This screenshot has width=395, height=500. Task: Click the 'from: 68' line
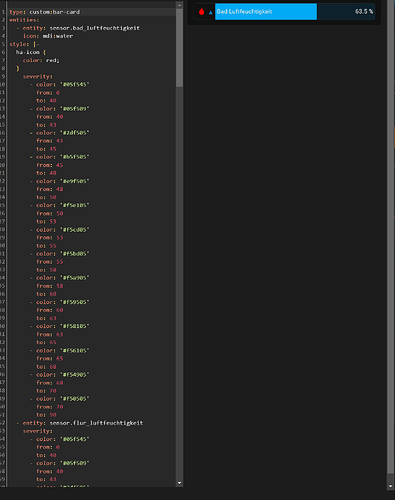click(50, 383)
